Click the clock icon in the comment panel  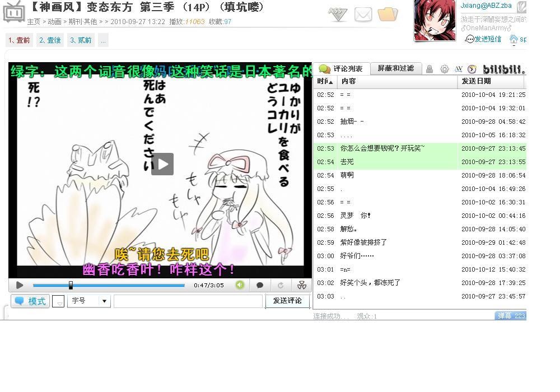(x=472, y=69)
